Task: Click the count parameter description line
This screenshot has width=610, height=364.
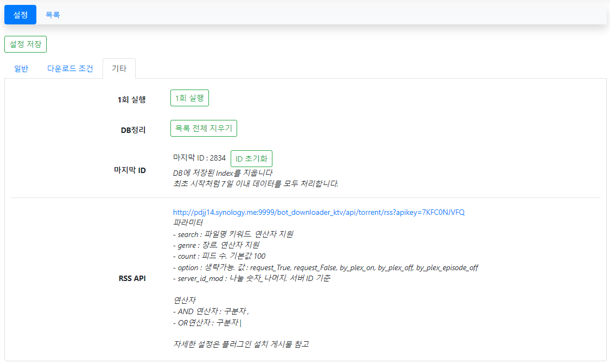Action: tap(219, 256)
